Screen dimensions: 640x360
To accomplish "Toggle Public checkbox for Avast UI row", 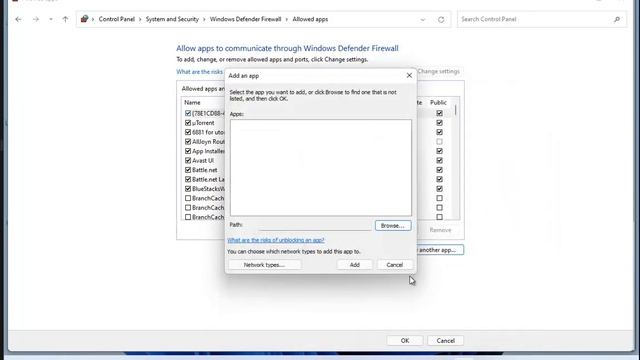I will coord(439,160).
